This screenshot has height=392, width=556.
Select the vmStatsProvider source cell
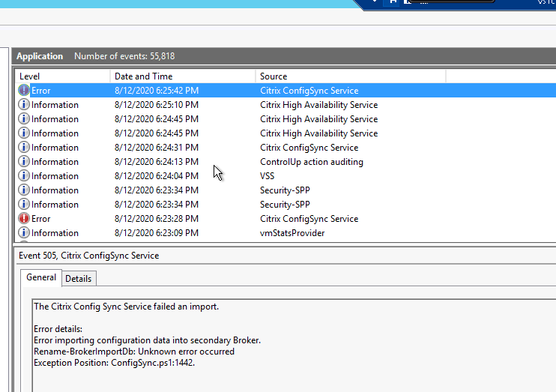292,232
